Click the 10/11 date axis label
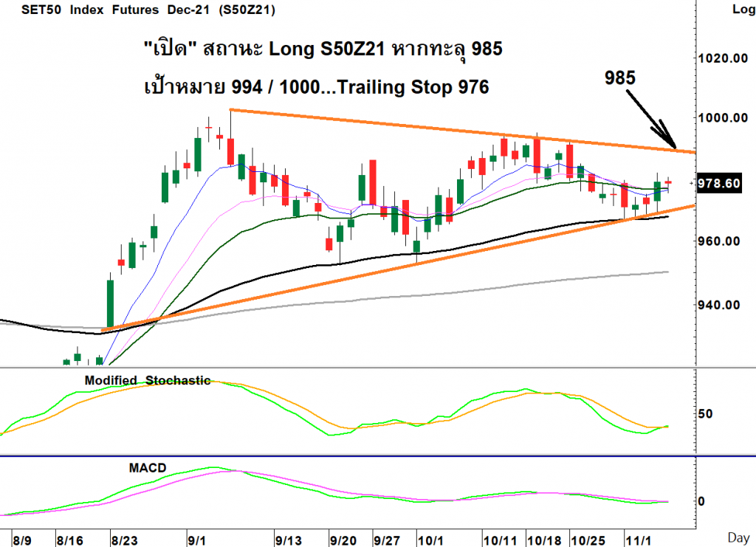 500,540
